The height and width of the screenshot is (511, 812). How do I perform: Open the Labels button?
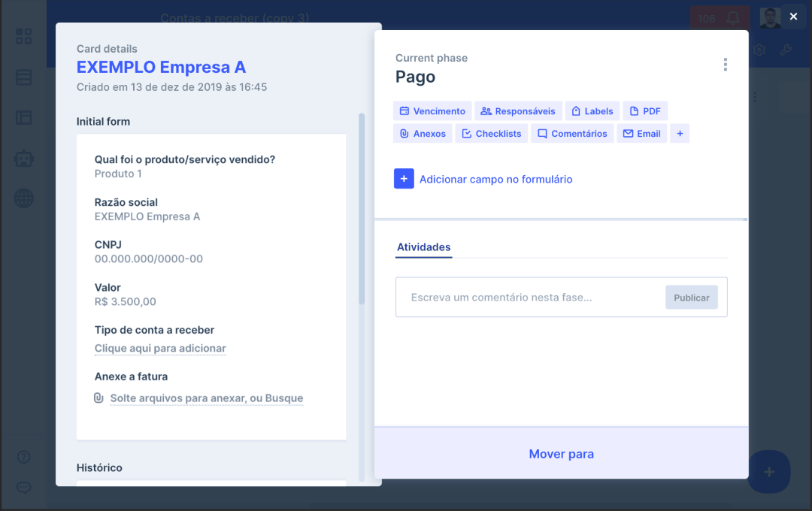[x=592, y=111]
